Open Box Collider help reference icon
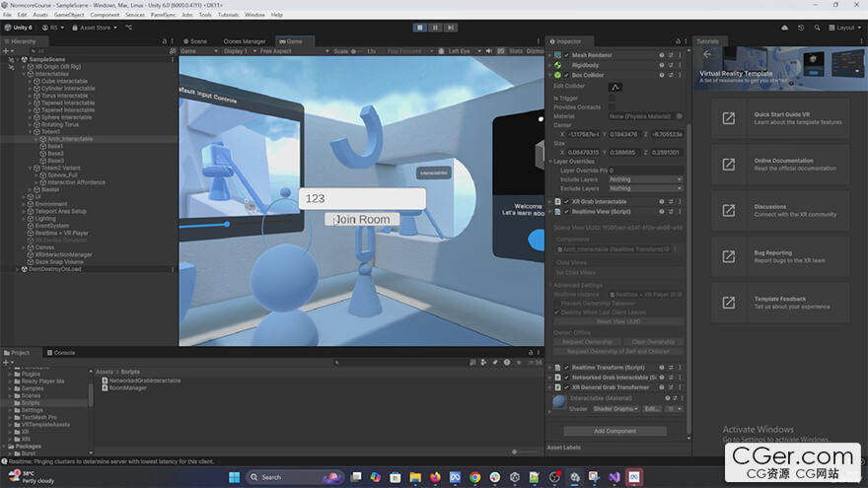The height and width of the screenshot is (488, 868). pos(662,75)
